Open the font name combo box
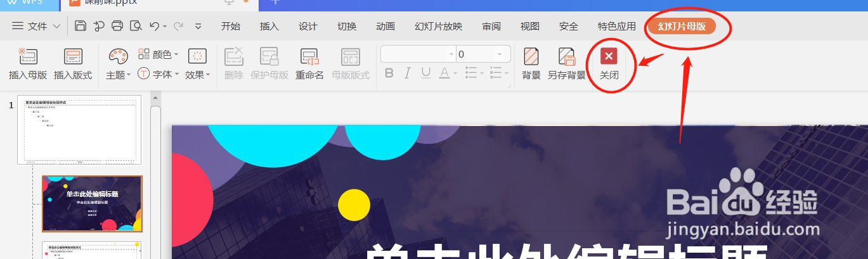This screenshot has width=868, height=259. point(418,54)
